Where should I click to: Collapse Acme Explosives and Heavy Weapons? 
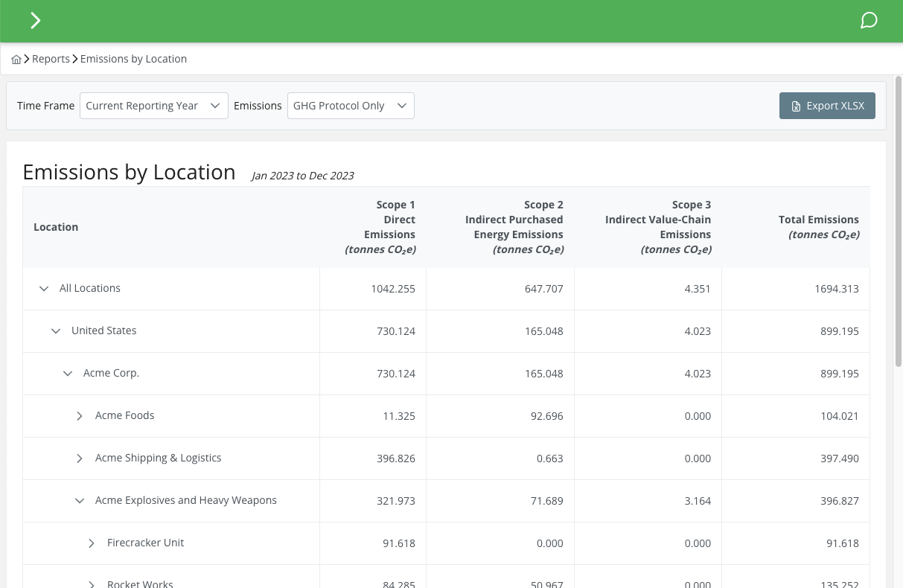(x=79, y=500)
